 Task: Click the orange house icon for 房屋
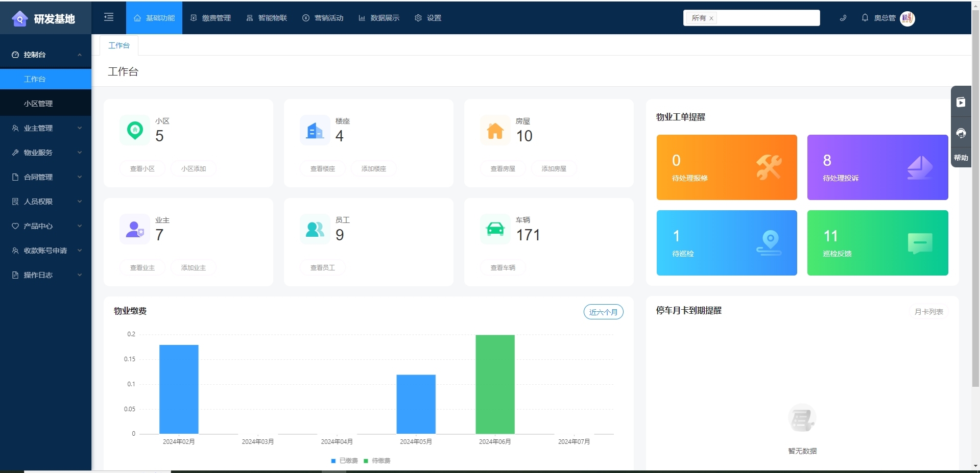(x=495, y=130)
